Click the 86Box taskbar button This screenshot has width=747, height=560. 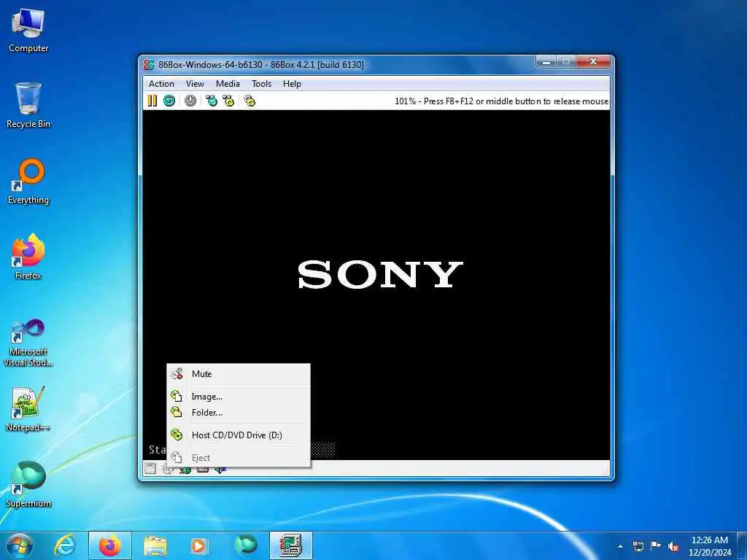coord(291,545)
